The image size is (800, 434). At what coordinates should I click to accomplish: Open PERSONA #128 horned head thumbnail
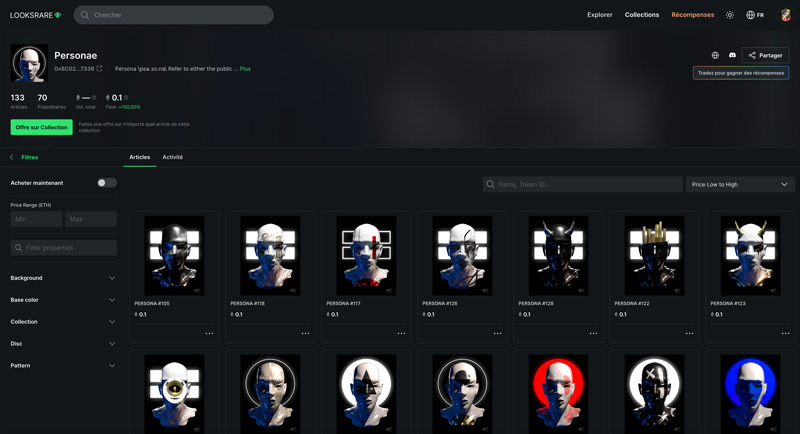(558, 256)
